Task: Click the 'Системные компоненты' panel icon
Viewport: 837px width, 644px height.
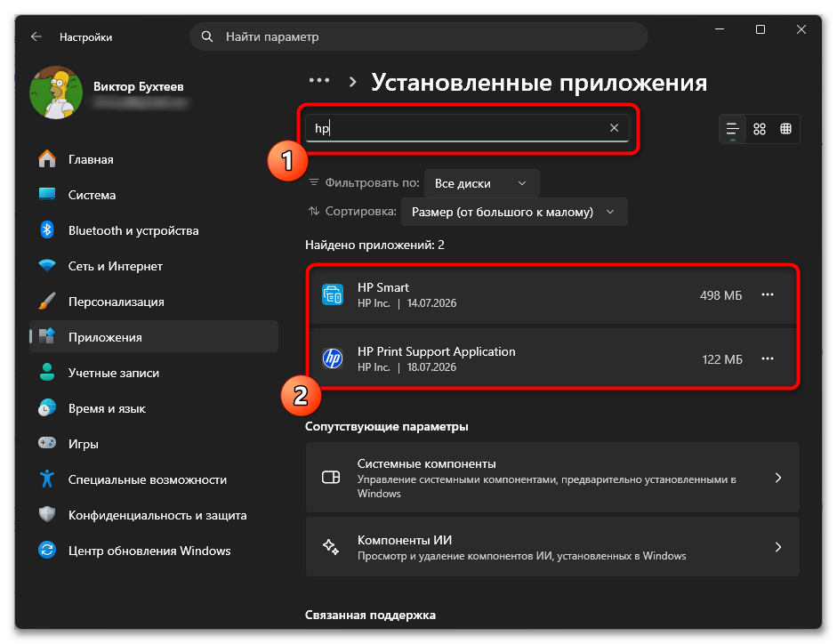Action: pyautogui.click(x=331, y=478)
